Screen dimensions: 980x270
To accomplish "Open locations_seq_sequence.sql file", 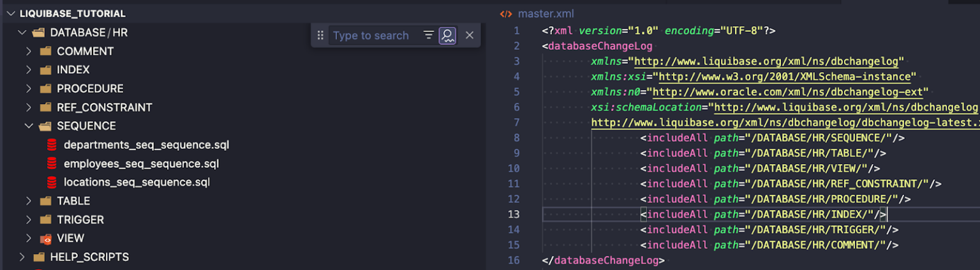I will [x=137, y=183].
